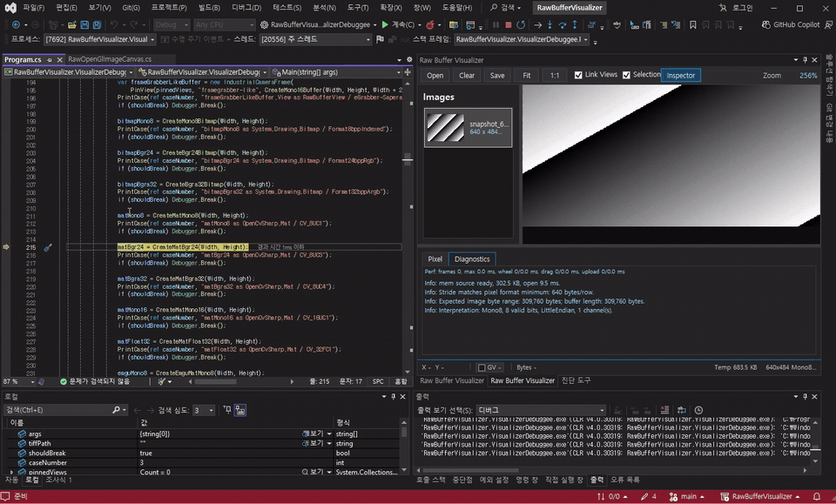Click the red Stop Debugging square
The height and width of the screenshot is (504, 836).
[x=508, y=25]
